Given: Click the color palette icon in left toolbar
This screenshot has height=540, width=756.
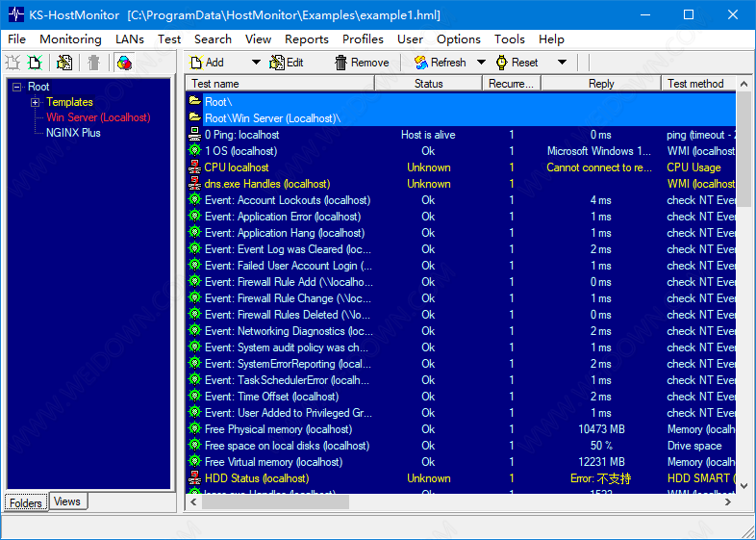Looking at the screenshot, I should (x=124, y=63).
